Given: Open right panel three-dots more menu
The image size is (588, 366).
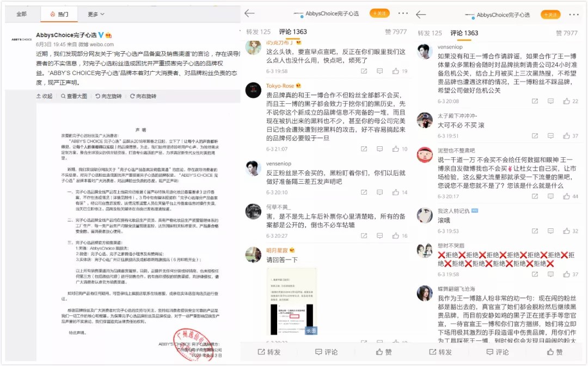Looking at the screenshot, I should (x=574, y=15).
